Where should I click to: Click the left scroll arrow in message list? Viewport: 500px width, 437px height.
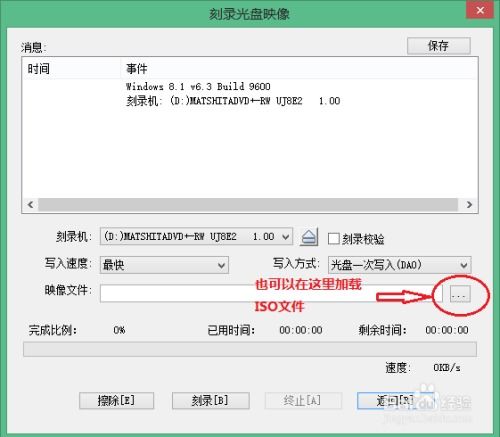point(30,204)
